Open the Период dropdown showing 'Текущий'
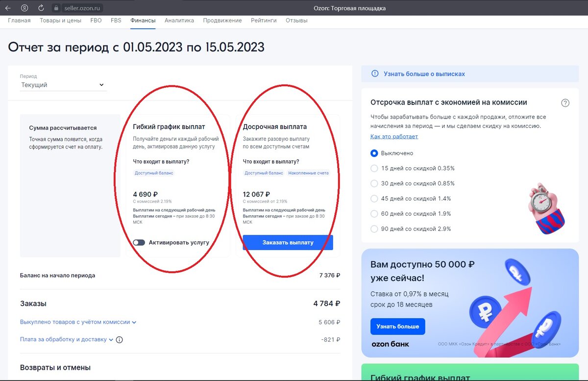The height and width of the screenshot is (381, 588). pyautogui.click(x=63, y=85)
